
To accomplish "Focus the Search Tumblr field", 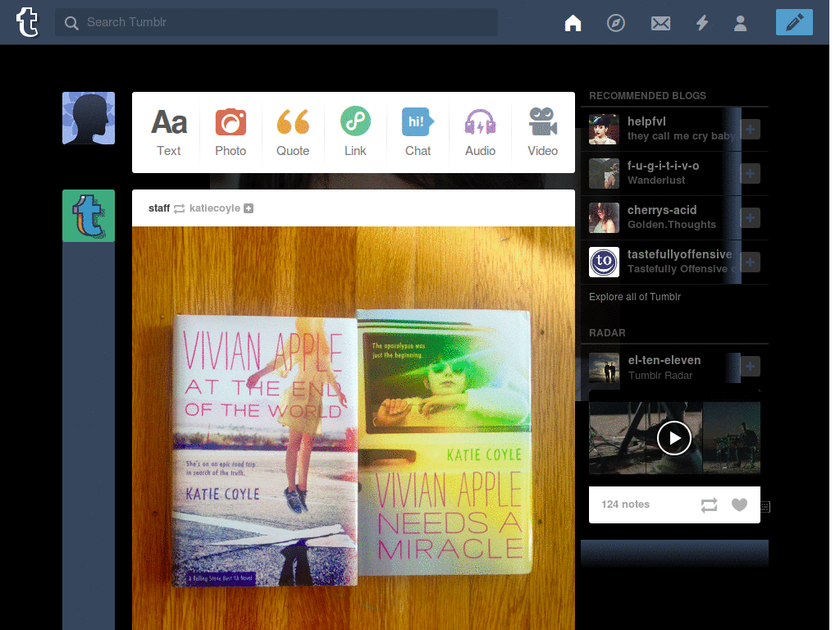I will point(276,22).
